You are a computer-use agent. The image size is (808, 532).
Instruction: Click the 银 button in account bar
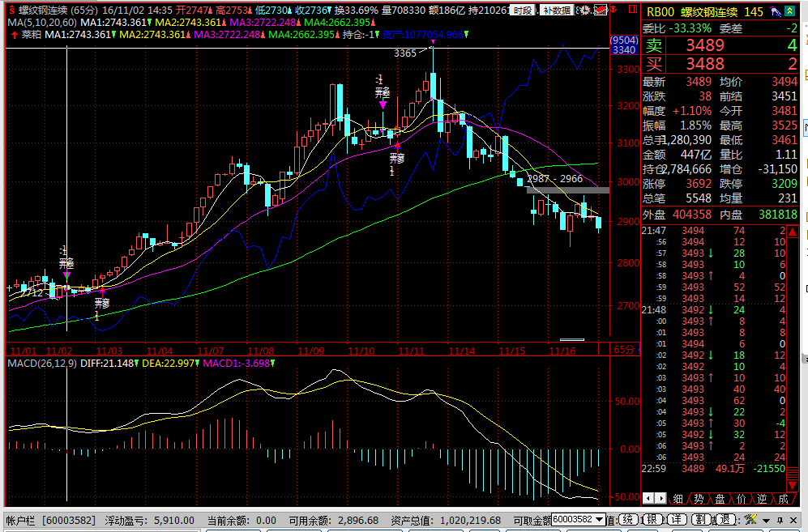pyautogui.click(x=652, y=519)
